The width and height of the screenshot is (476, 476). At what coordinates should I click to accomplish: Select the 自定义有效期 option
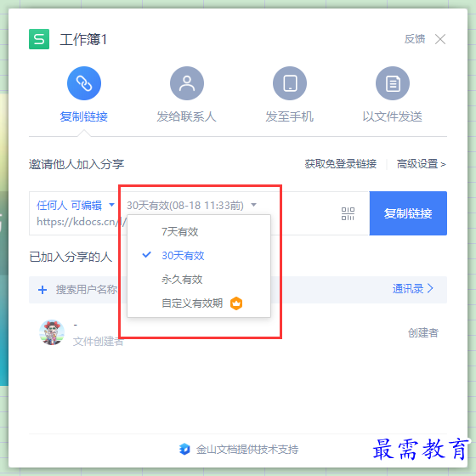pos(199,303)
